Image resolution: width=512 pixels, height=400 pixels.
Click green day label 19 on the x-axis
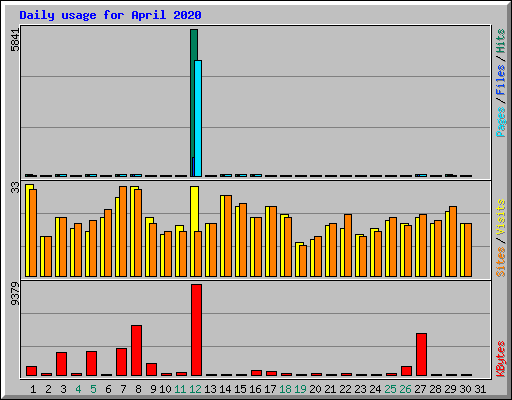300,389
